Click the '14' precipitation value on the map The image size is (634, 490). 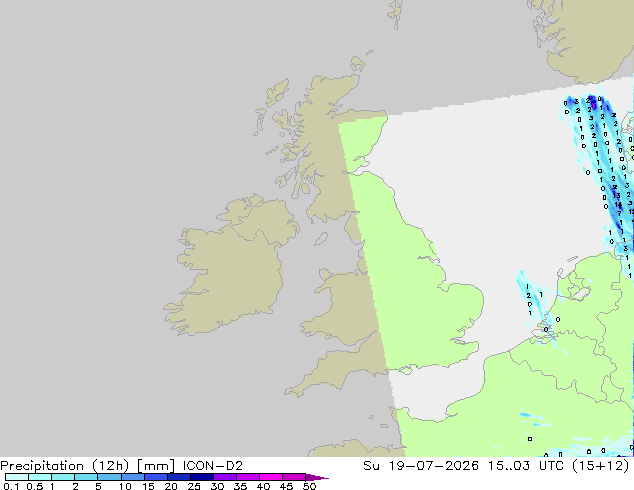tap(618, 205)
